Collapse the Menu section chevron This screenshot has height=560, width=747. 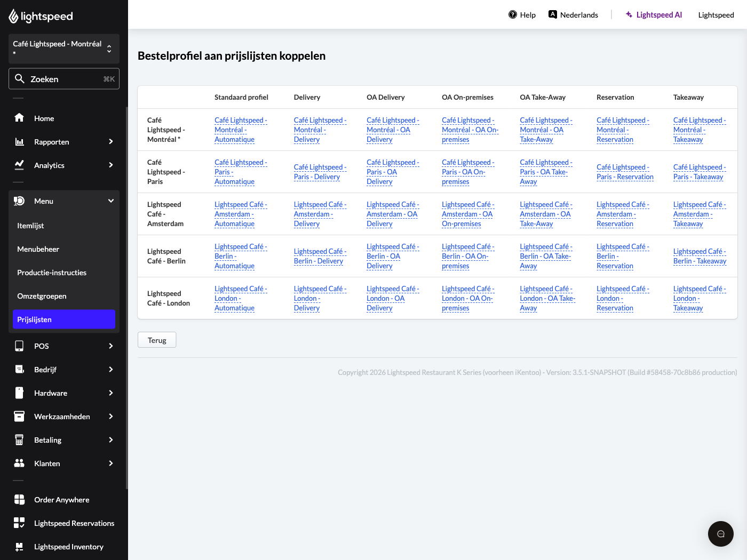point(111,201)
